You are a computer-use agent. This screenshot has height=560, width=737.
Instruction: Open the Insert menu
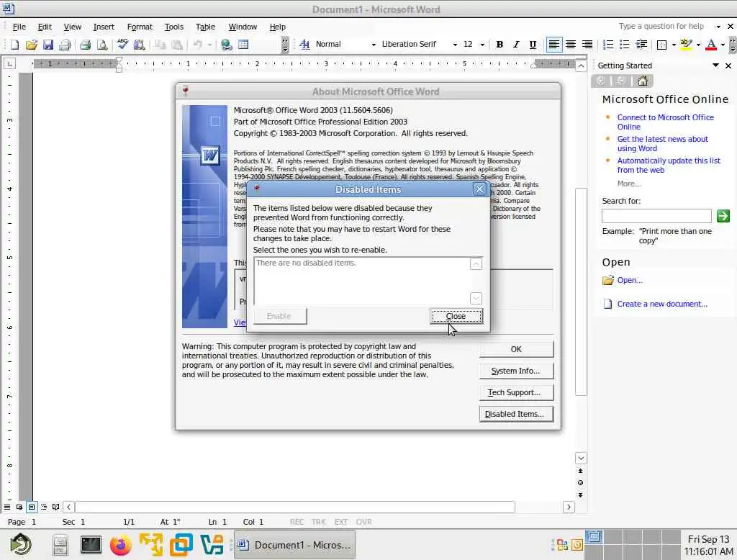104,27
